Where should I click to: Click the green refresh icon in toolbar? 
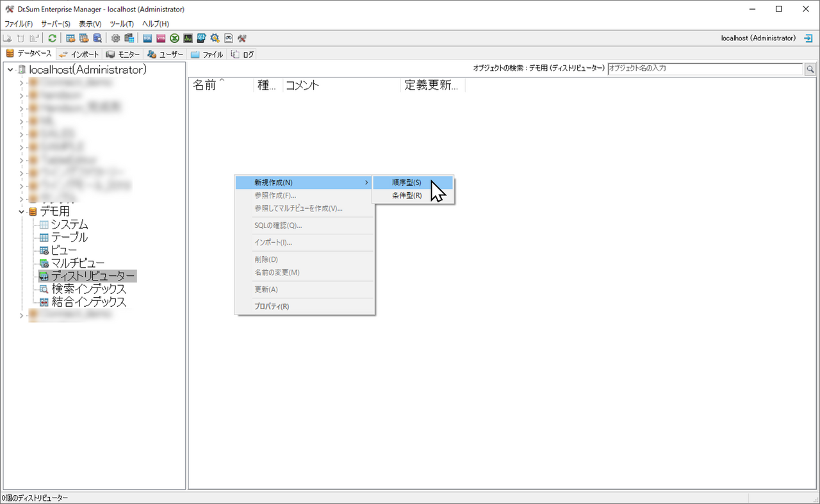53,38
